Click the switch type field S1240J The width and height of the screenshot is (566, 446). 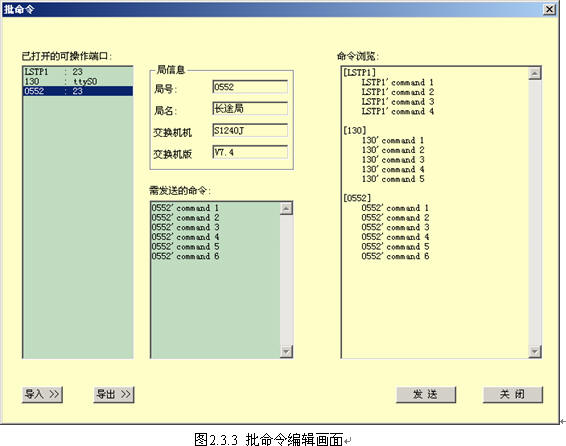click(250, 130)
